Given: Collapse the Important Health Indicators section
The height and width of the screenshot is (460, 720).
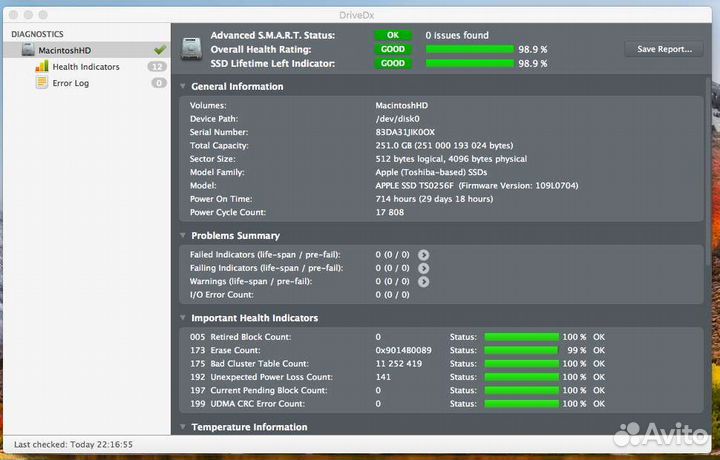Looking at the screenshot, I should 183,318.
